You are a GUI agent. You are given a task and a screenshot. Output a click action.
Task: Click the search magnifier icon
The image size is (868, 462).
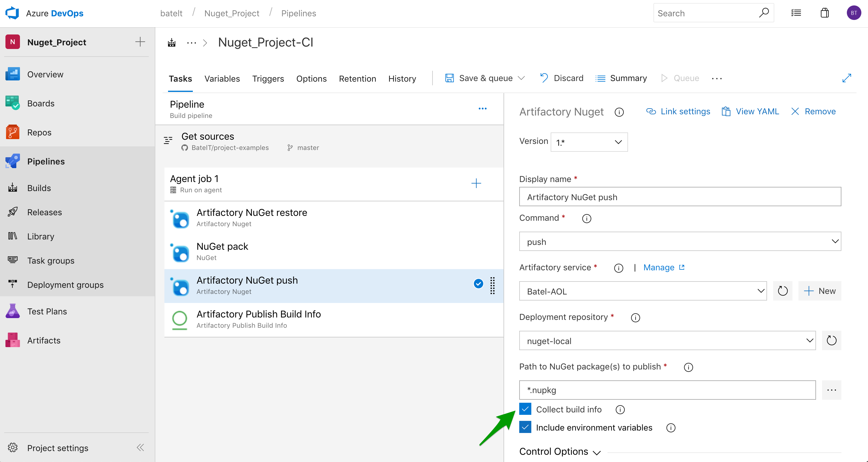(763, 13)
